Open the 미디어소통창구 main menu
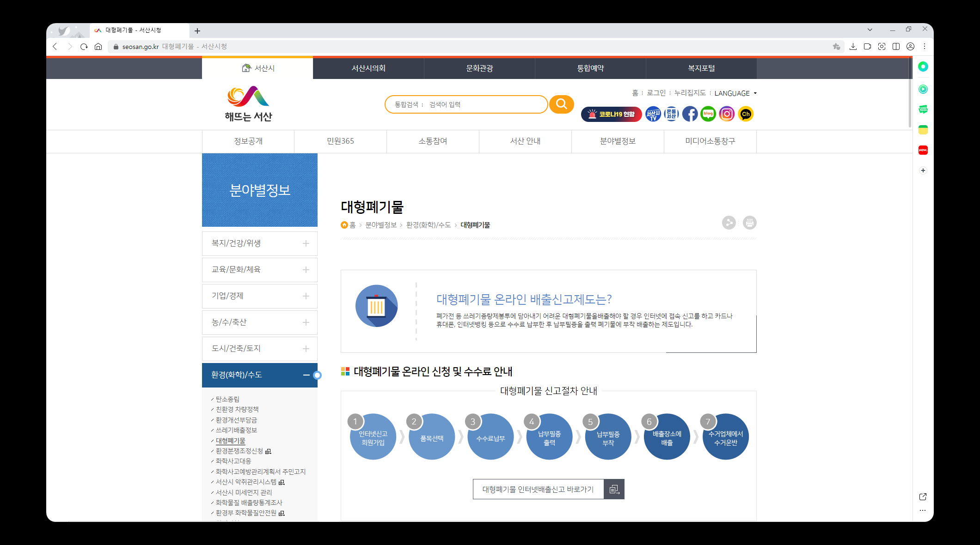 coord(710,141)
